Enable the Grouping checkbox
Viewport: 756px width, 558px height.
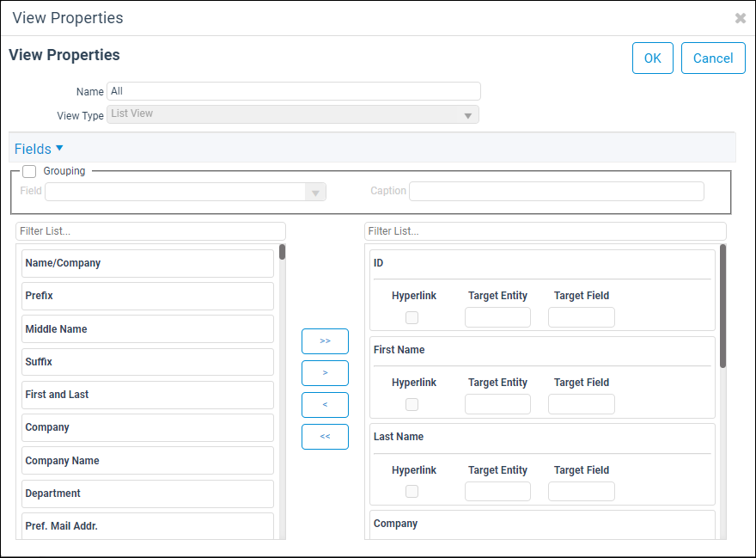[29, 171]
